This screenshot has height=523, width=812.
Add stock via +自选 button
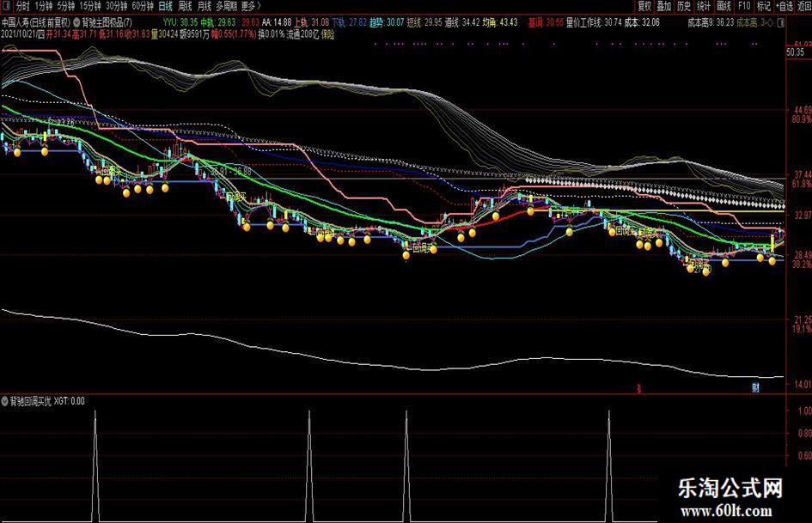(x=785, y=6)
